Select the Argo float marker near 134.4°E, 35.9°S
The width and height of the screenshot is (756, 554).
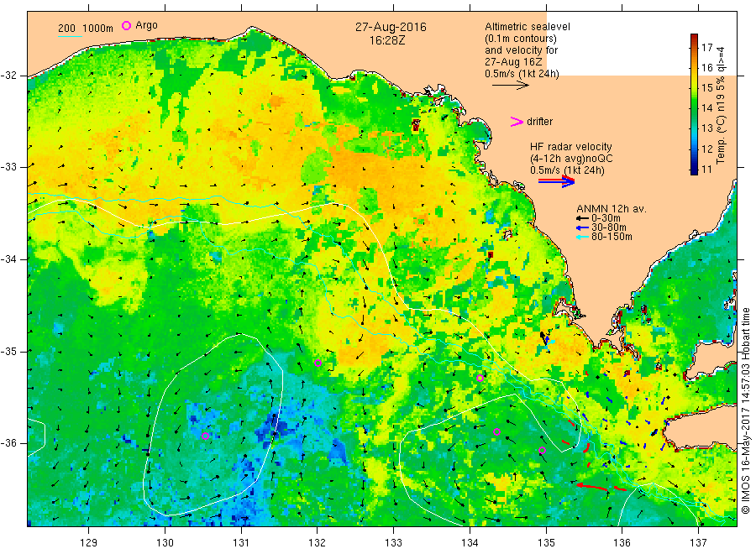click(x=496, y=431)
